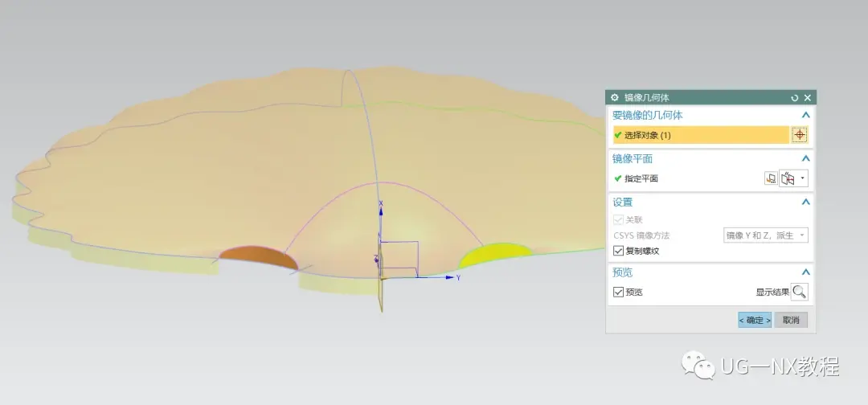Click the object selection crosshair icon
Screen dimensions: 868x405
coord(800,134)
